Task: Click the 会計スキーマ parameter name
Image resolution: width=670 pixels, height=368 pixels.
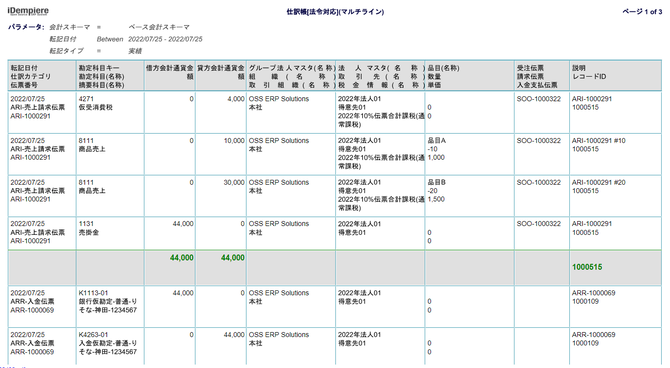Action: 70,27
